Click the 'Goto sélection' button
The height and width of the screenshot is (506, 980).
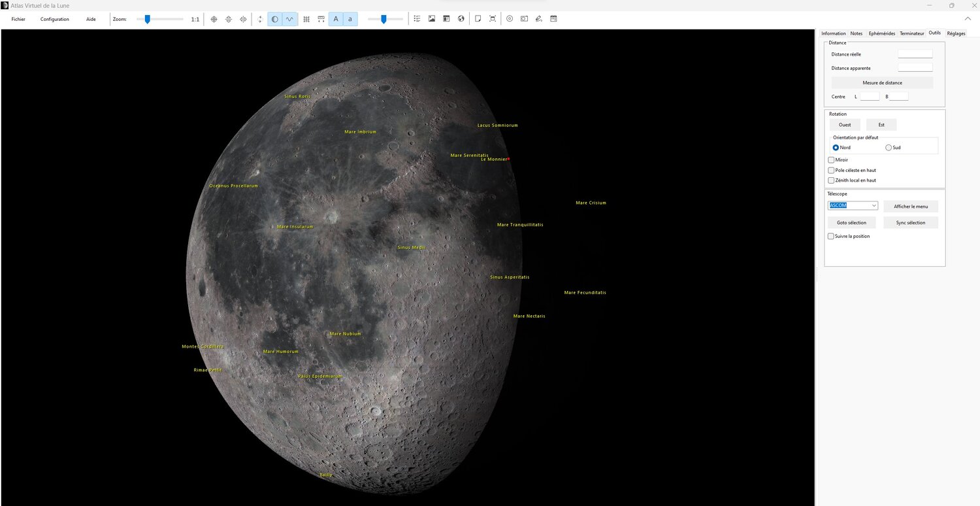point(851,223)
